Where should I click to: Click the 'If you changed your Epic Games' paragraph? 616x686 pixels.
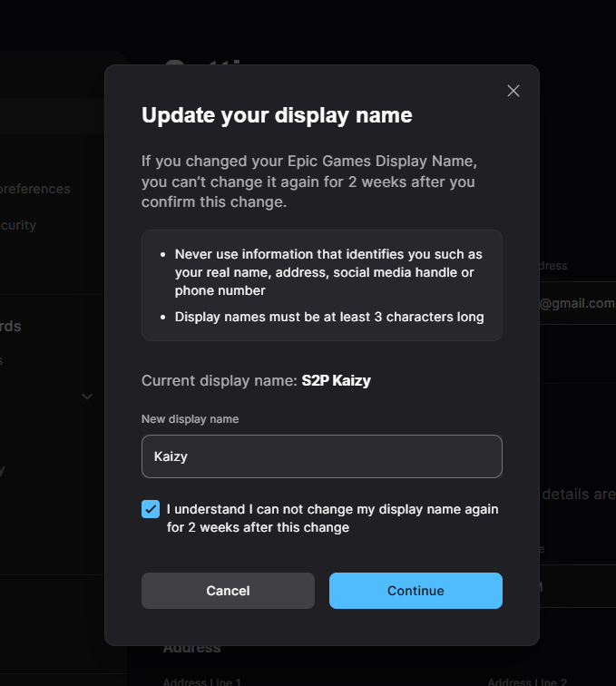pyautogui.click(x=308, y=181)
